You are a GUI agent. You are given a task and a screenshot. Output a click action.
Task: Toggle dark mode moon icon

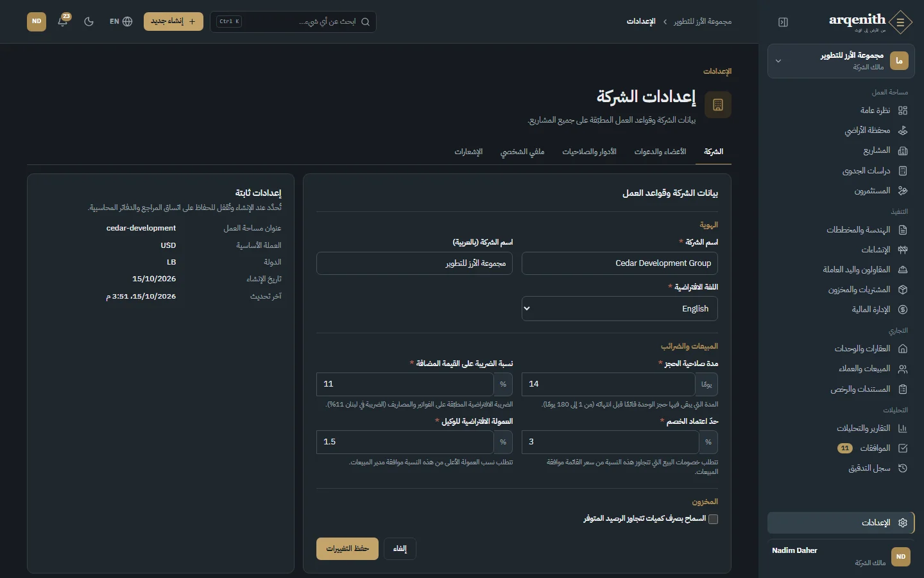pyautogui.click(x=89, y=21)
